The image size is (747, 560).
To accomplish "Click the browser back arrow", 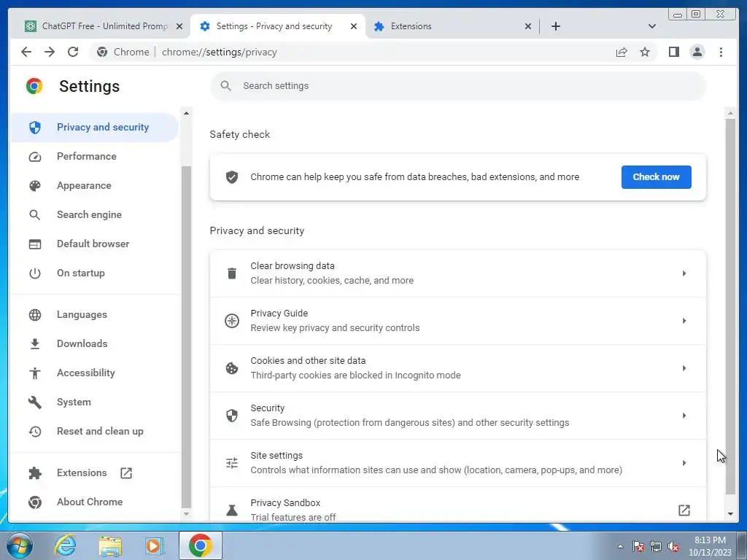I will click(x=26, y=52).
